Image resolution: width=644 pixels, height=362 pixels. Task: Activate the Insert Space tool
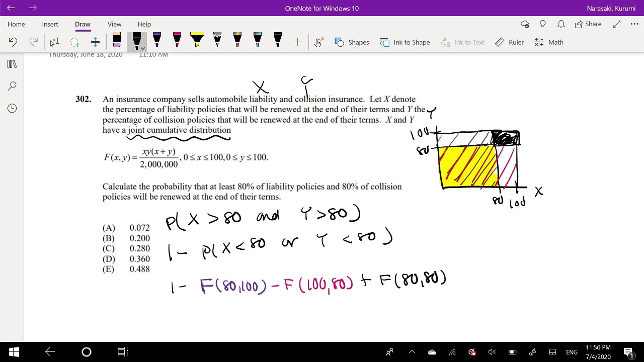tap(95, 42)
